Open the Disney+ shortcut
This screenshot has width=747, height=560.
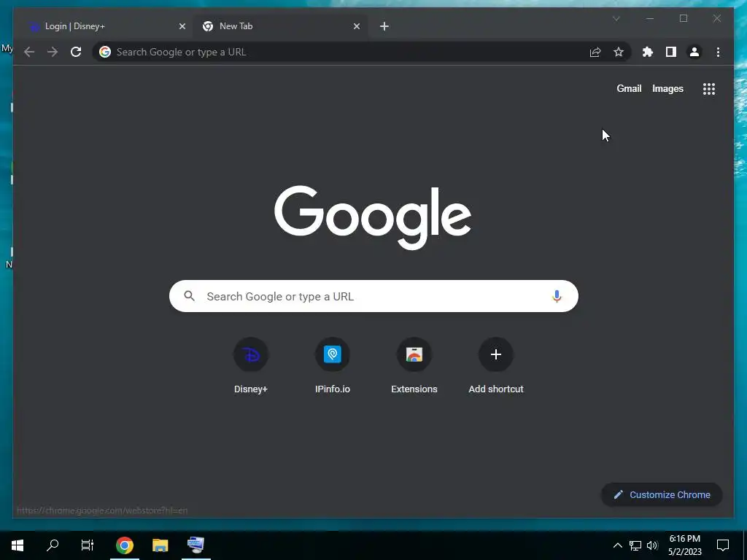(x=251, y=366)
